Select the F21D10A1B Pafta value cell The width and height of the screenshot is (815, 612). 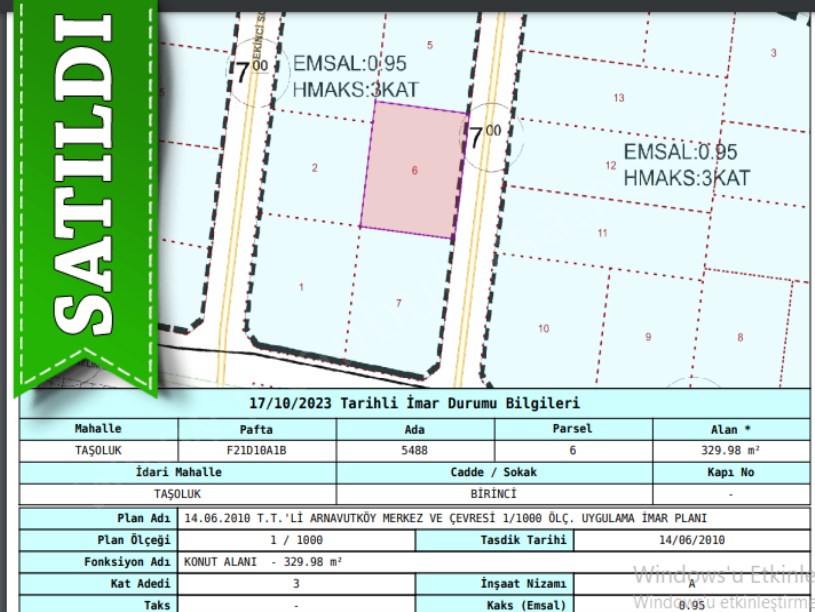click(x=257, y=451)
